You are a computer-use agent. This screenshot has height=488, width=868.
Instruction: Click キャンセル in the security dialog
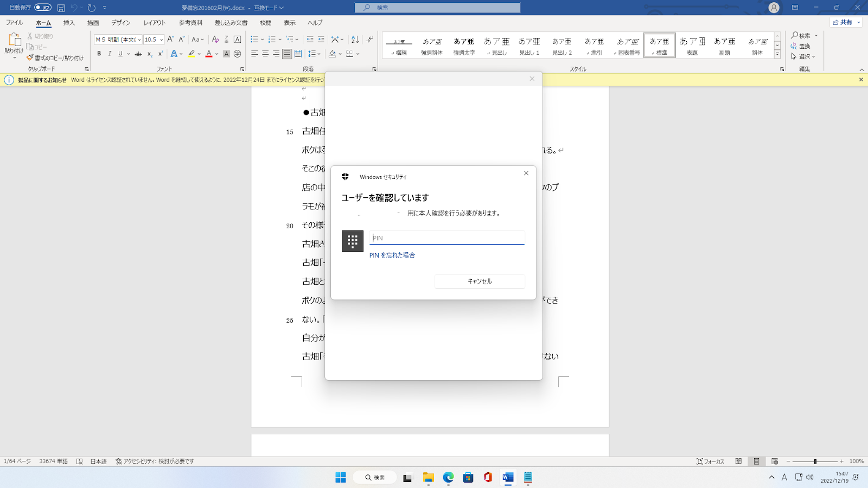coord(480,281)
